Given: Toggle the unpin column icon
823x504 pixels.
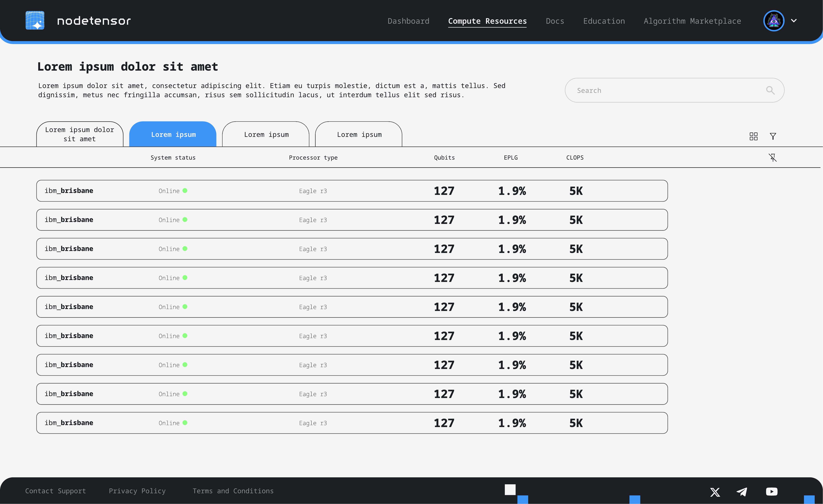Looking at the screenshot, I should (772, 158).
